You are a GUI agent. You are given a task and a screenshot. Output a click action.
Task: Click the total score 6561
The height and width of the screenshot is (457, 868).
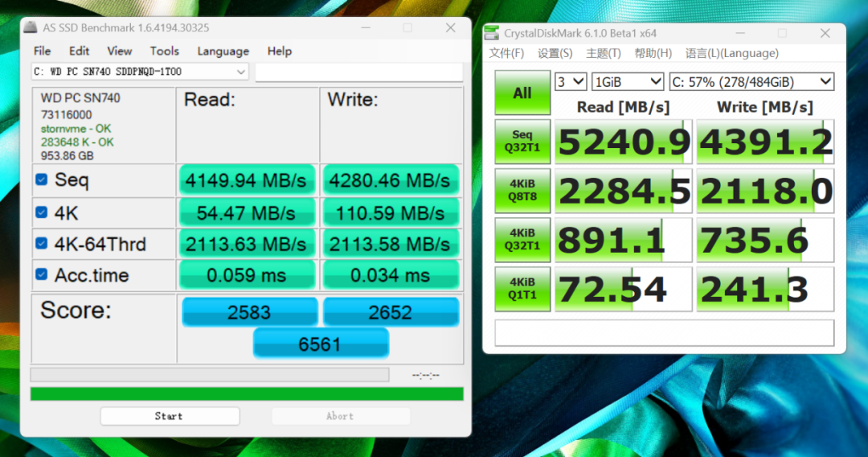click(x=321, y=344)
